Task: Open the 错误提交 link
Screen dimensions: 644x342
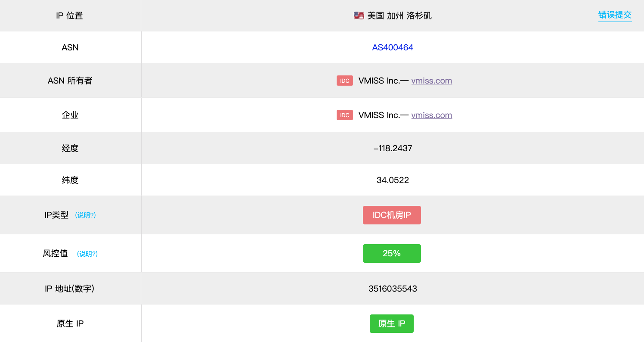Action: (615, 15)
